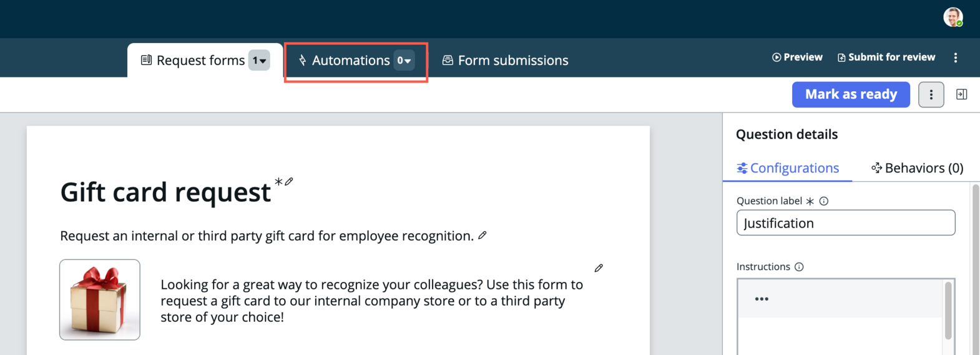Open the Behaviors (0) tab

pyautogui.click(x=917, y=168)
